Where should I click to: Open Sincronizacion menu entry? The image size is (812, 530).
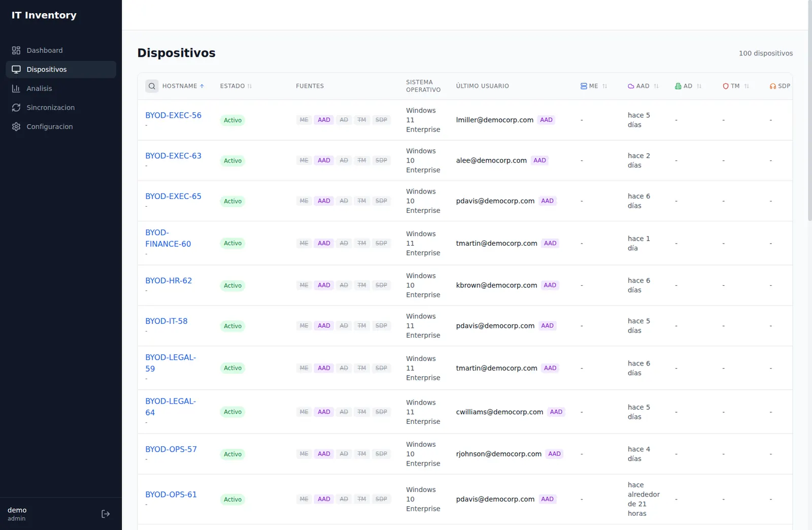click(x=61, y=108)
